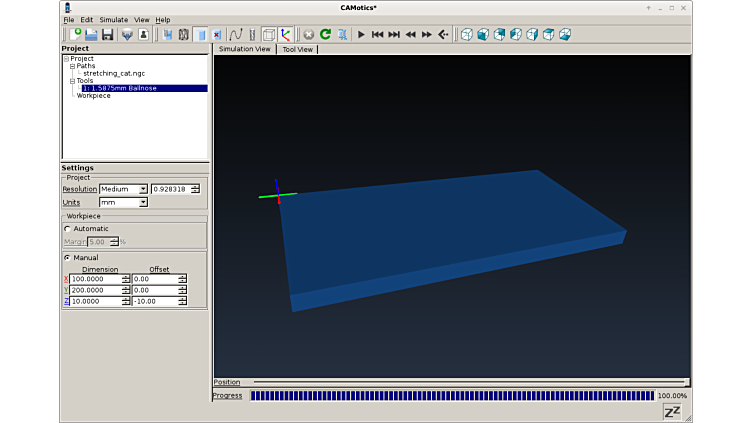752x423 pixels.
Task: Toggle the workpiece bounds wireframe icon
Action: click(x=269, y=35)
